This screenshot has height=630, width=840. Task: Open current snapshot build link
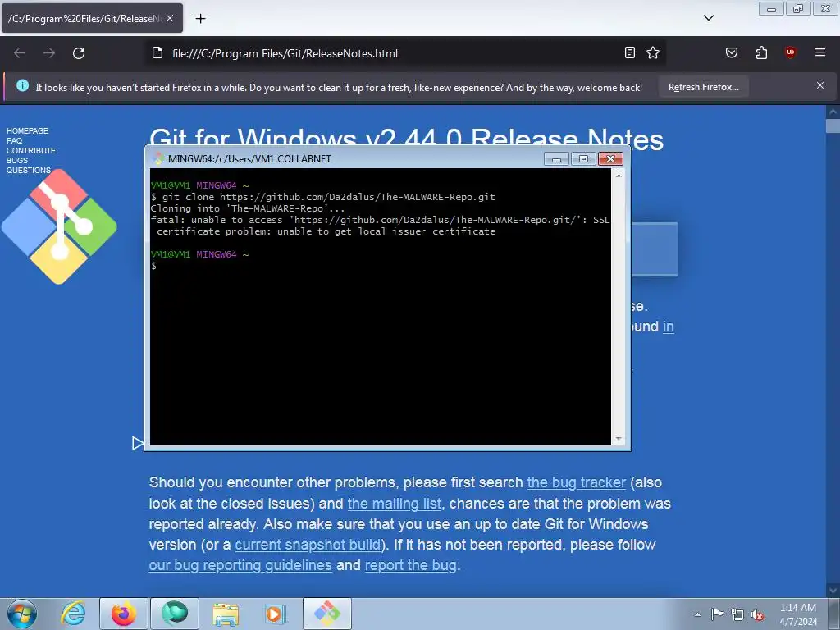tap(308, 545)
